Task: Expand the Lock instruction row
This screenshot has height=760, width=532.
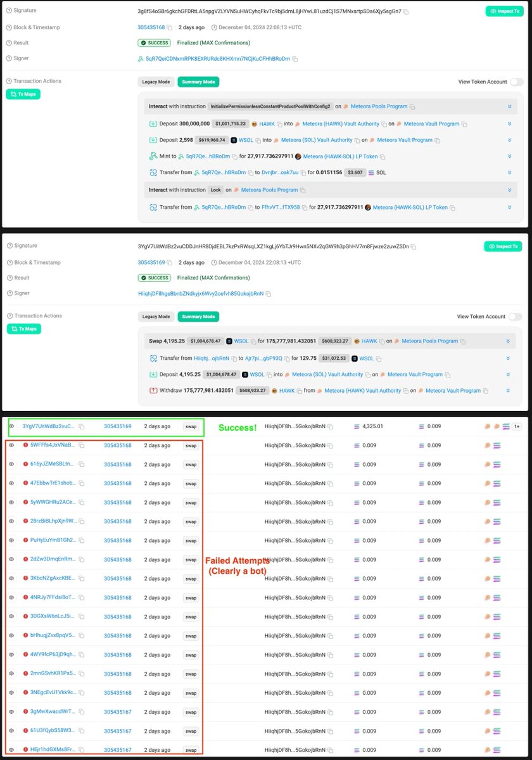Action: (509, 190)
